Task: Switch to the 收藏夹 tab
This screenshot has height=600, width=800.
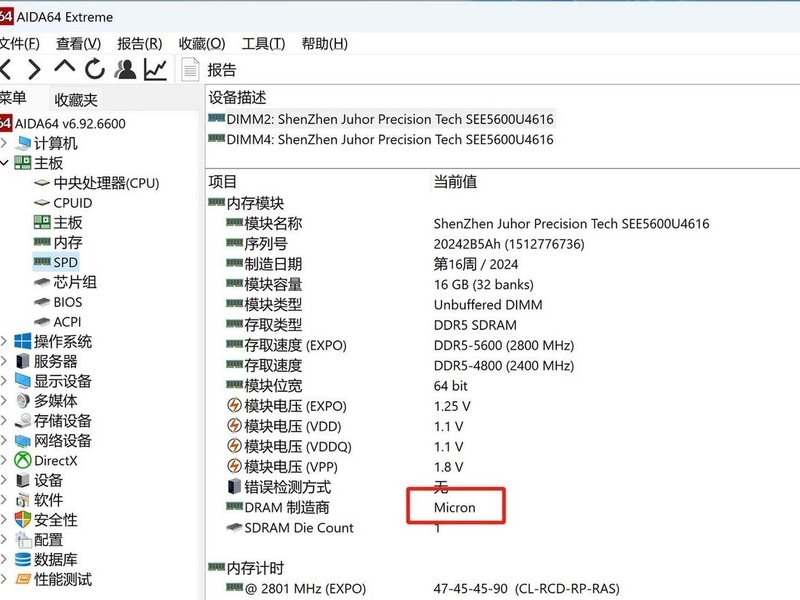Action: pyautogui.click(x=76, y=99)
